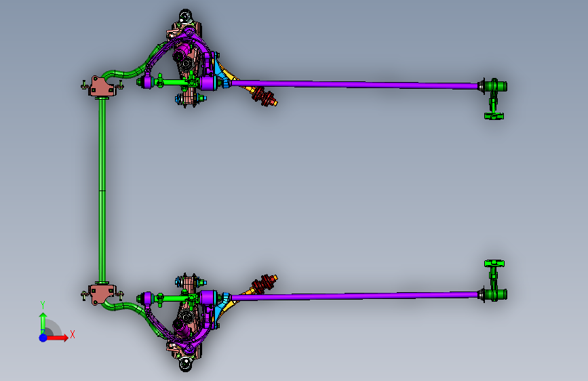Click the blue Z-axis ball of the triad
Image resolution: width=588 pixels, height=381 pixels.
(x=43, y=338)
